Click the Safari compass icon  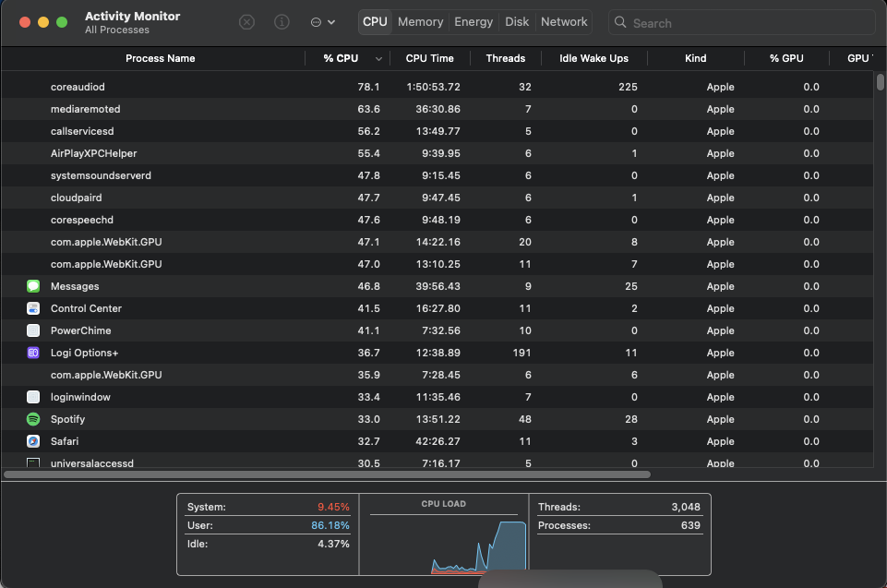coord(33,441)
